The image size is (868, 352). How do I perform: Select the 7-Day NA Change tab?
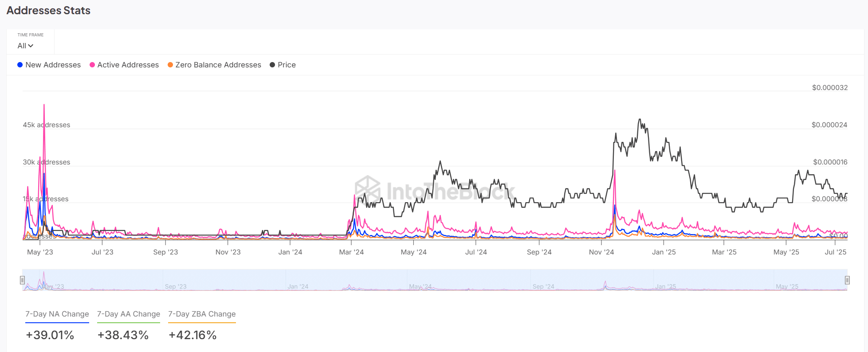(x=57, y=314)
